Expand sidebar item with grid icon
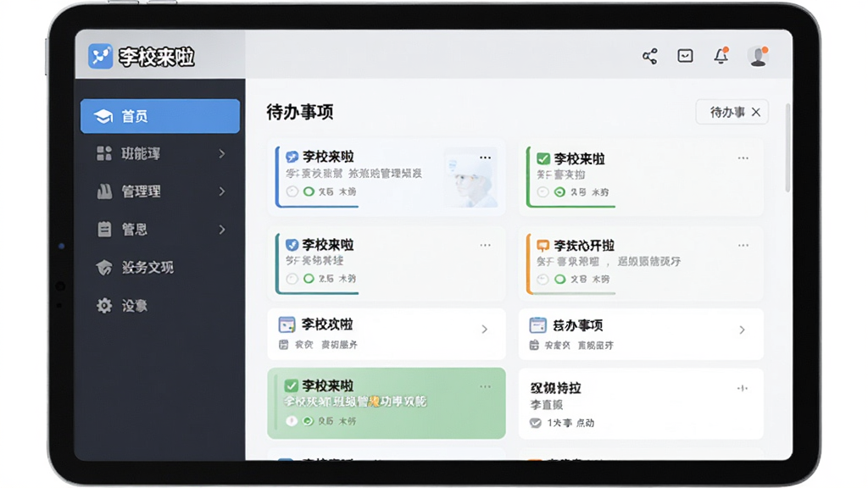This screenshot has width=868, height=488. click(222, 153)
